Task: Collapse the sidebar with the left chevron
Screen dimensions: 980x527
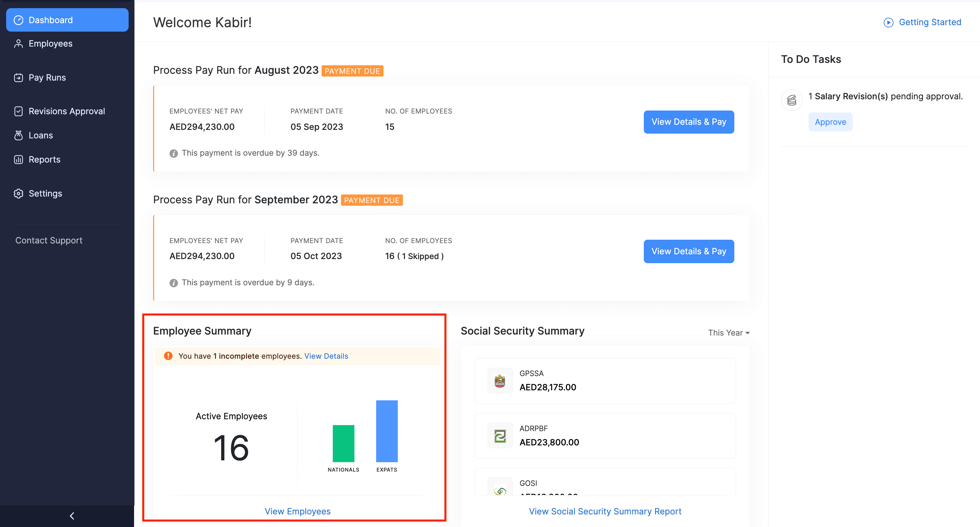Action: [x=71, y=515]
